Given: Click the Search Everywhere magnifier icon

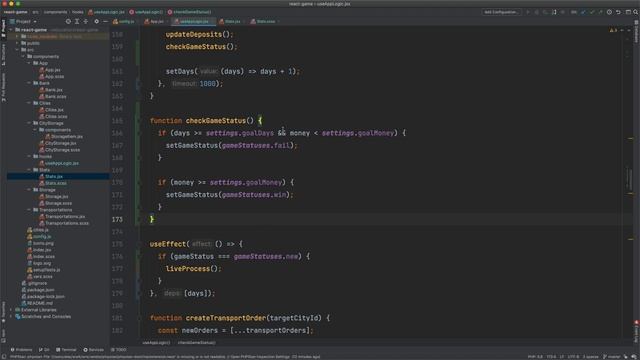Looking at the screenshot, I should (636, 12).
